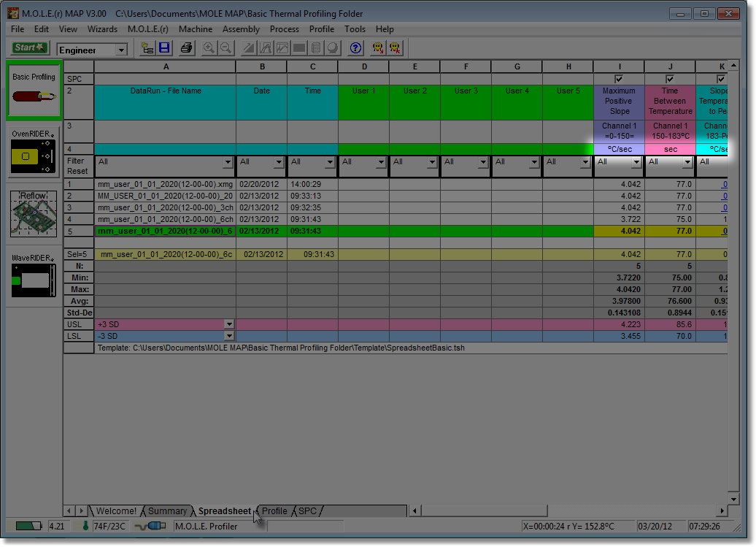The width and height of the screenshot is (756, 547).
Task: Open the Wizards menu
Action: pos(102,29)
